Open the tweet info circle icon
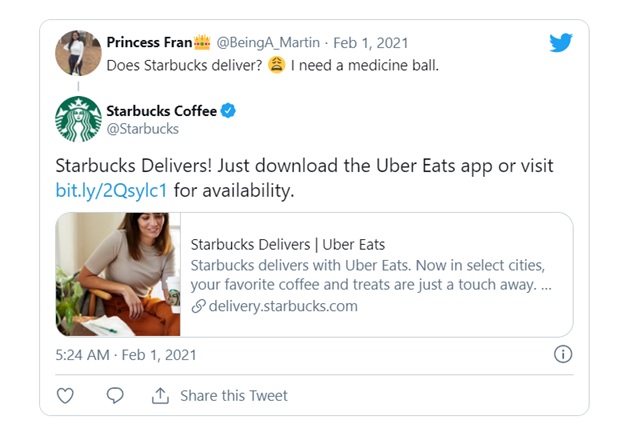This screenshot has height=436, width=624. 563,354
